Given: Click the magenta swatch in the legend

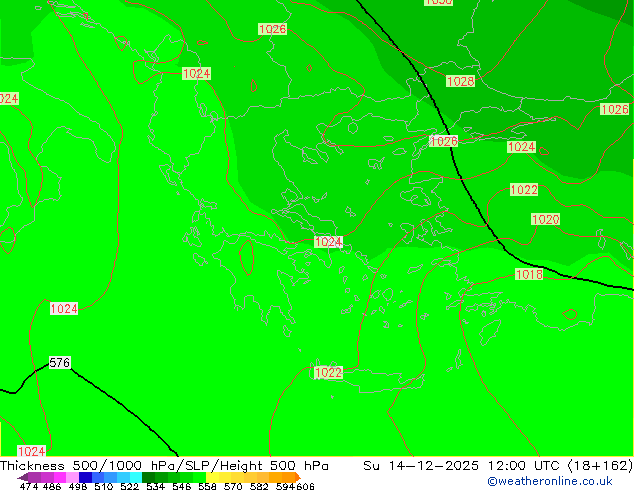Looking at the screenshot, I should pos(60,477).
